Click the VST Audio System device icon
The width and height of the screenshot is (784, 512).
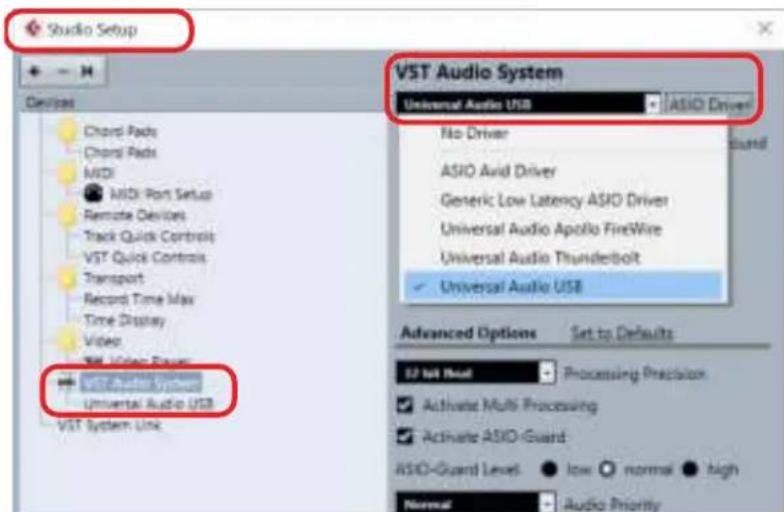66,382
